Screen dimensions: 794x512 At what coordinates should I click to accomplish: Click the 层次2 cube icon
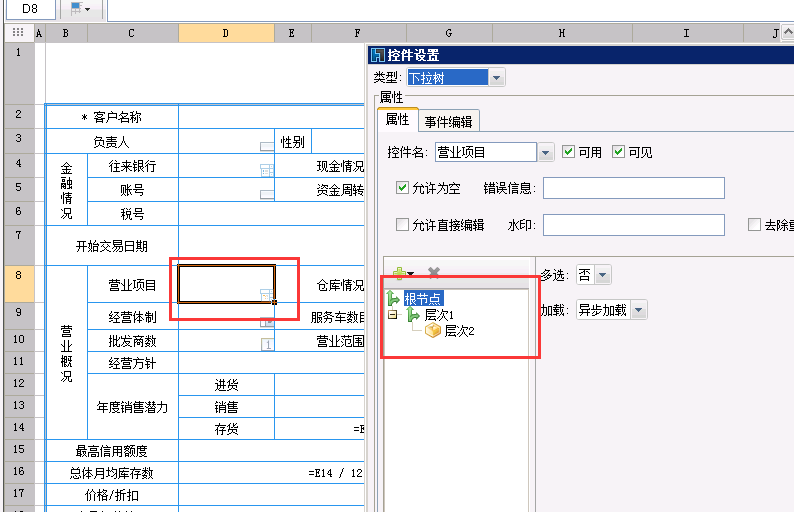click(x=432, y=331)
